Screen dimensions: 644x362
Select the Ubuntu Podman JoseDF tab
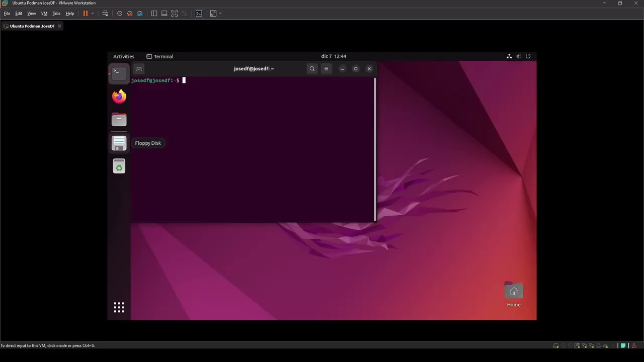pos(32,26)
